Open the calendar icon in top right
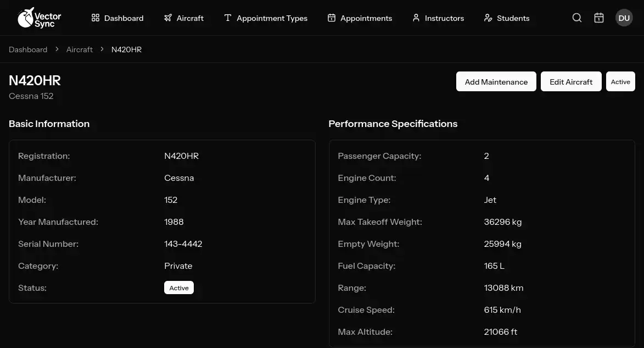 pos(599,18)
